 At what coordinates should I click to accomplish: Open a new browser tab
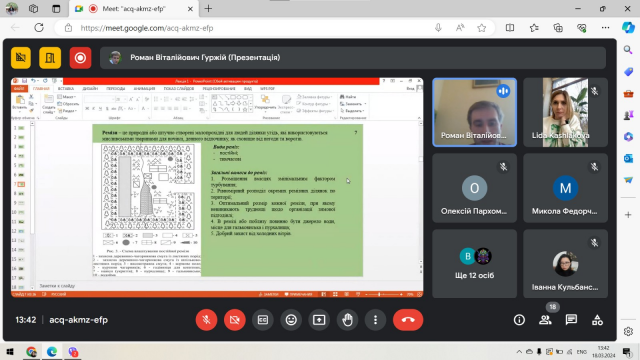(x=208, y=9)
